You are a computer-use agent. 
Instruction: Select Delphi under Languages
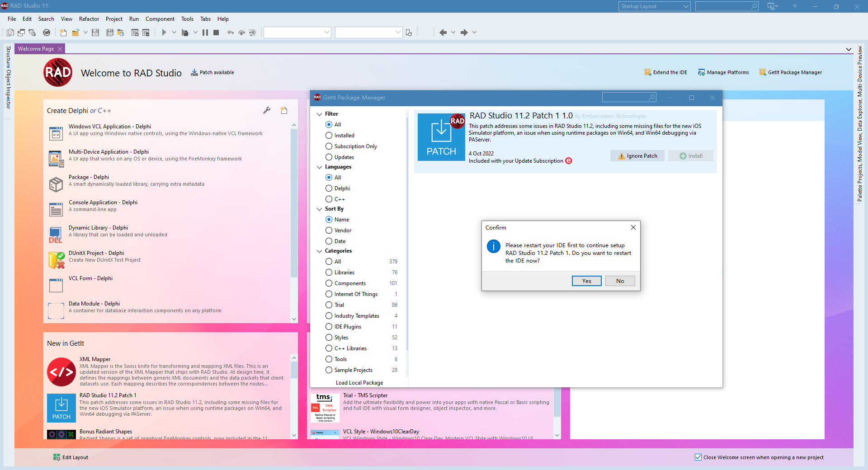[329, 188]
